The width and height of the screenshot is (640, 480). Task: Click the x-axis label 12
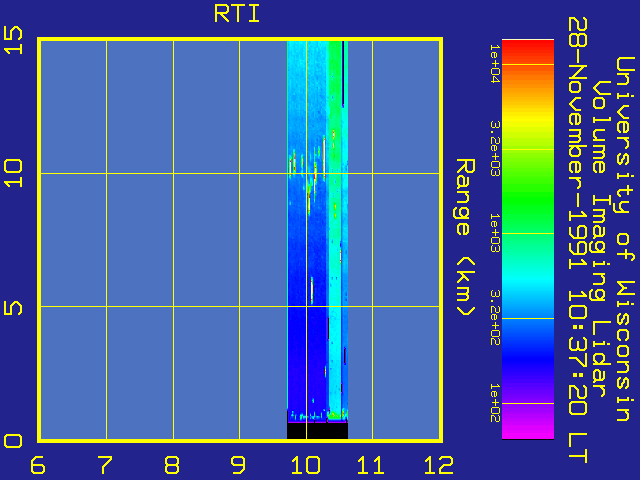pyautogui.click(x=438, y=465)
